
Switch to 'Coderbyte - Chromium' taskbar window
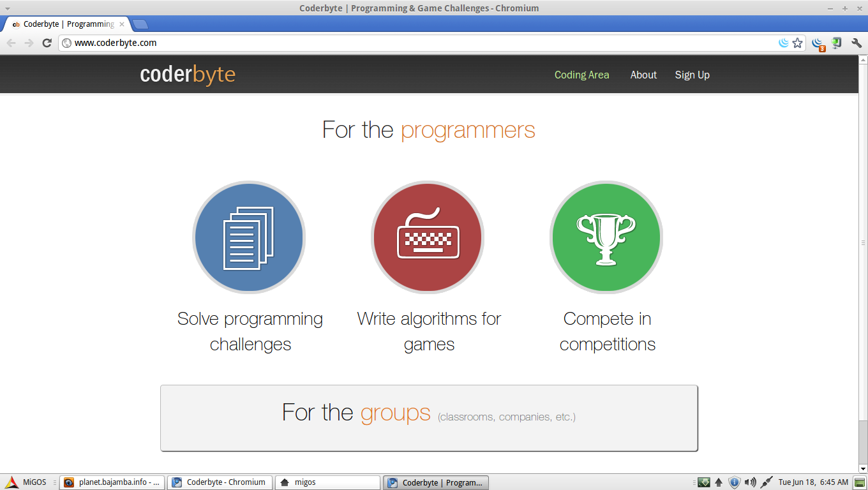[x=220, y=482]
